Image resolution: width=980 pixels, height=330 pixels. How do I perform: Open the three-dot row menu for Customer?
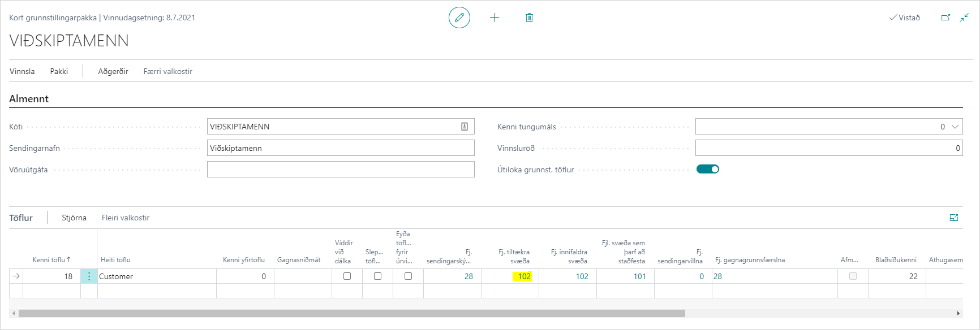coord(89,276)
